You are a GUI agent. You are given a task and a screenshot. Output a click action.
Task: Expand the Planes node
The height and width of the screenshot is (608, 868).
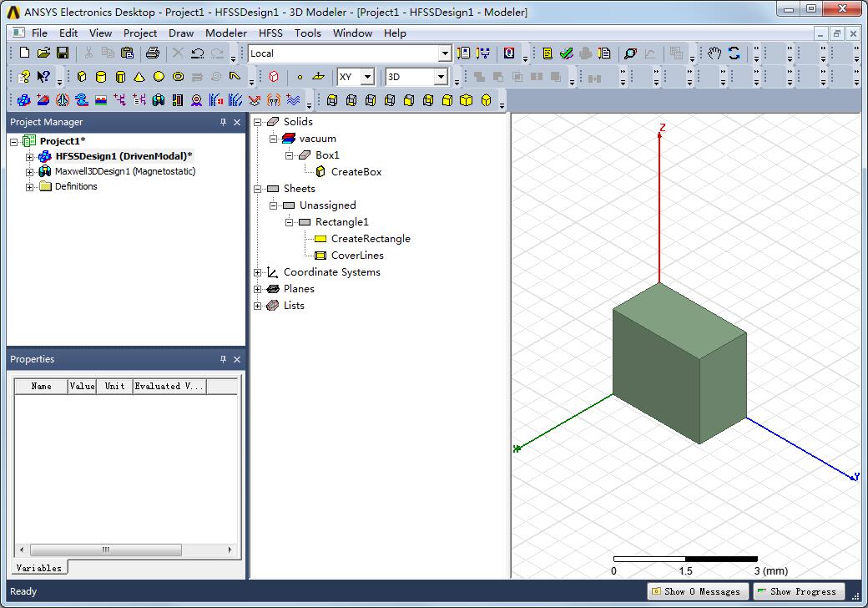[x=257, y=289]
